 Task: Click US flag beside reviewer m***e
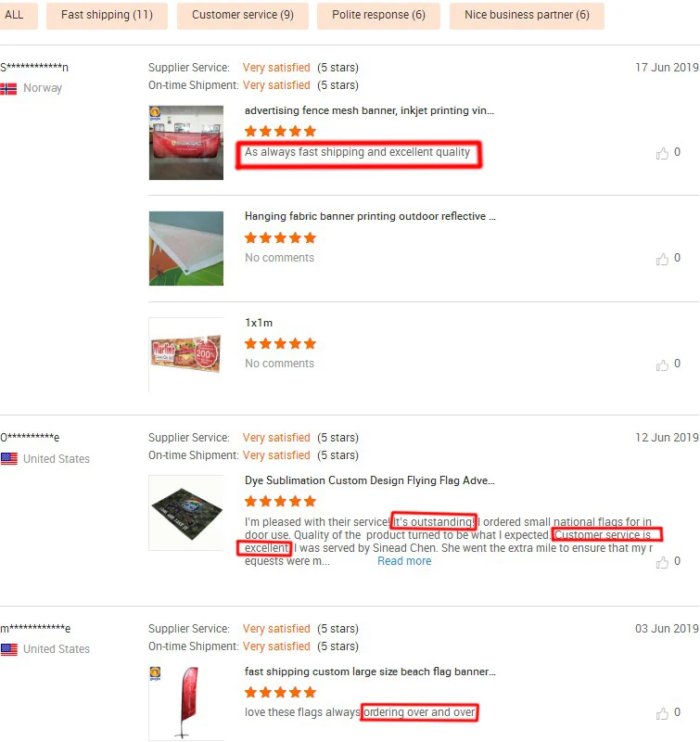(x=9, y=649)
